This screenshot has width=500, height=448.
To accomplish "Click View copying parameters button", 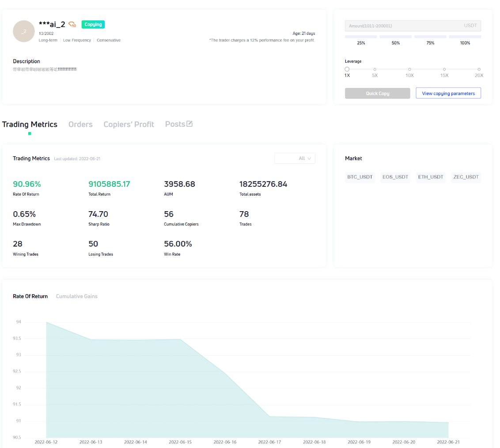I will [x=448, y=93].
